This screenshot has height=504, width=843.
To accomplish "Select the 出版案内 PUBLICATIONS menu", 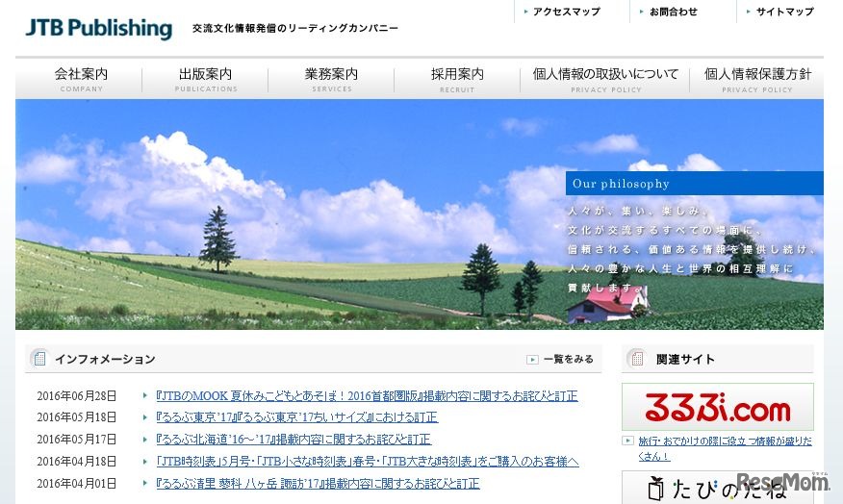I will pos(205,79).
